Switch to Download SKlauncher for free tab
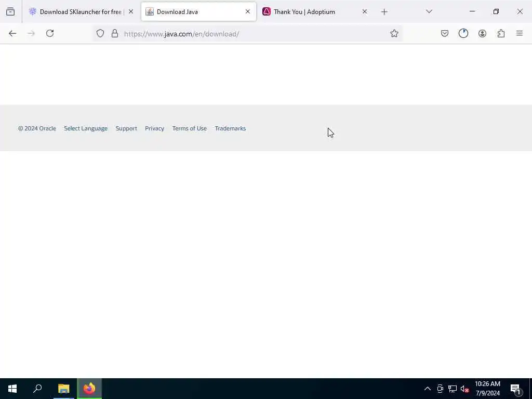Image resolution: width=532 pixels, height=399 pixels. (81, 12)
